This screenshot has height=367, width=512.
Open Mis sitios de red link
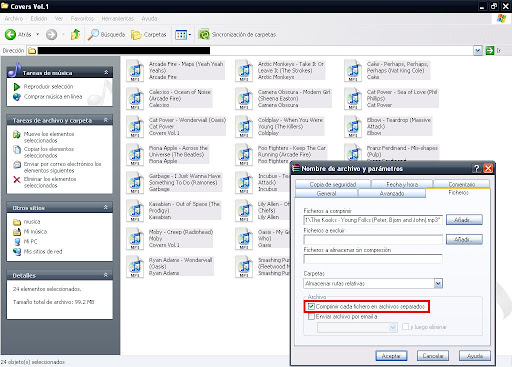(x=43, y=252)
